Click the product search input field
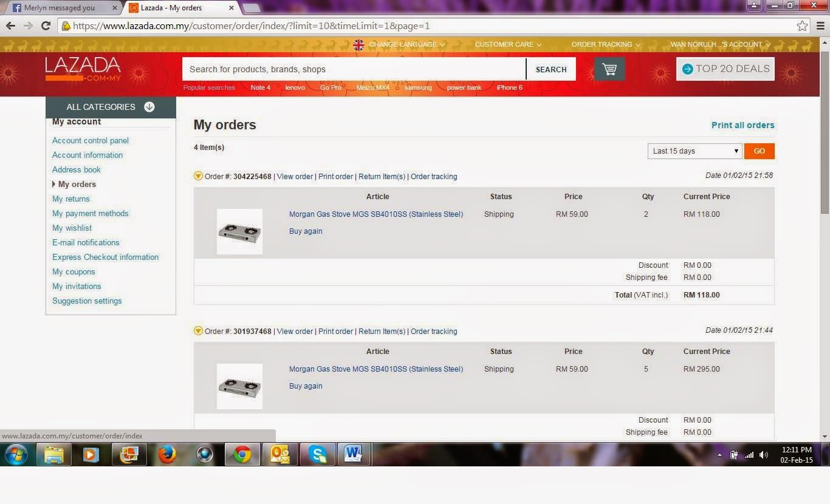830x504 pixels. [354, 69]
